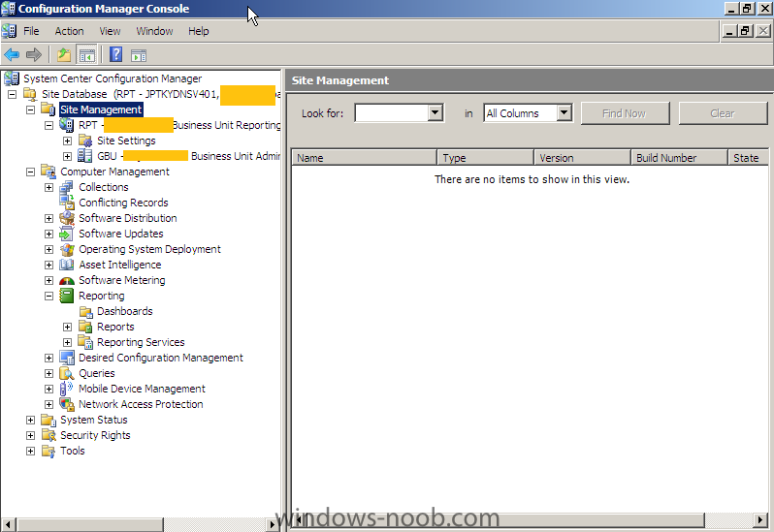
Task: Click the Up one level folder icon
Action: click(64, 54)
